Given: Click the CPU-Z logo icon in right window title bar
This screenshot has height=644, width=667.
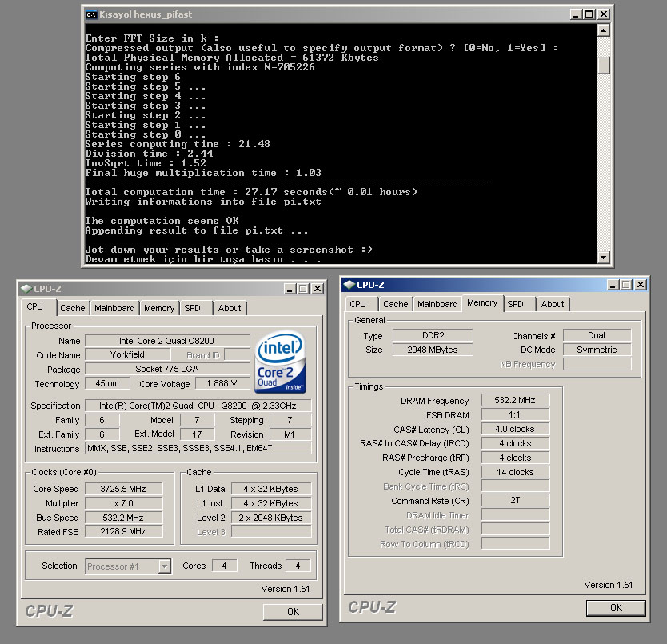Looking at the screenshot, I should pos(349,284).
